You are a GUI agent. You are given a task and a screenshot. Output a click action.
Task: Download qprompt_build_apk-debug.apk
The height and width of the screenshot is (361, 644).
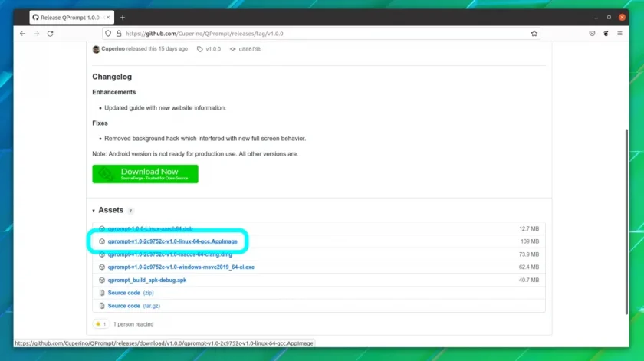point(147,280)
